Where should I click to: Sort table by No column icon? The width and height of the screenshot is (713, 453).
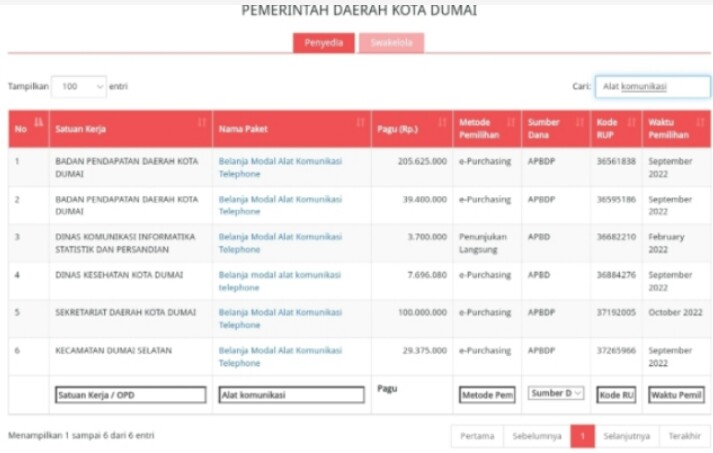(40, 123)
